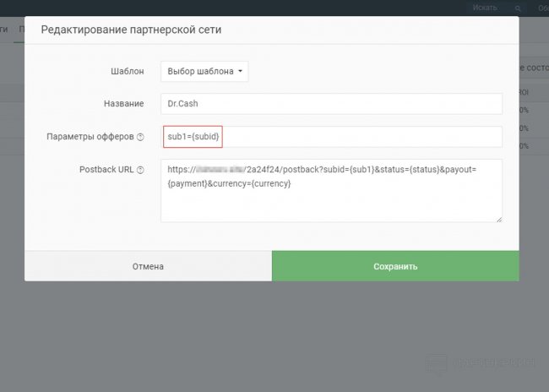Open the Выбор шаблона dropdown
Viewport: 549px width, 392px height.
tap(204, 72)
